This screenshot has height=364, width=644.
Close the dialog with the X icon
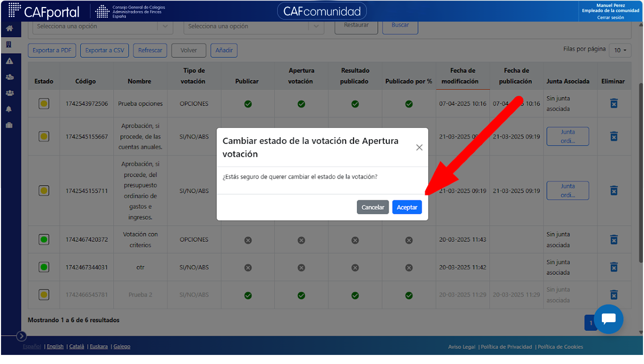click(x=419, y=147)
